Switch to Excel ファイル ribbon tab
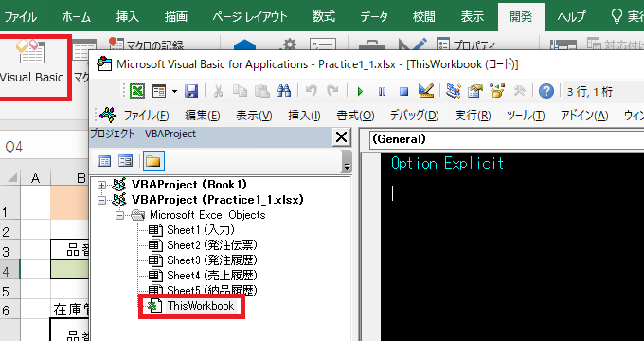The height and width of the screenshot is (341, 644). pyautogui.click(x=21, y=17)
